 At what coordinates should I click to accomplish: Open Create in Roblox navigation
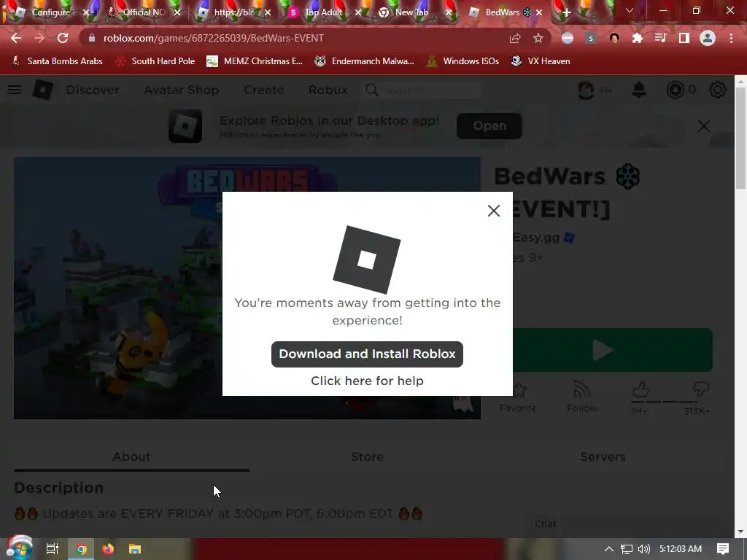tap(263, 90)
